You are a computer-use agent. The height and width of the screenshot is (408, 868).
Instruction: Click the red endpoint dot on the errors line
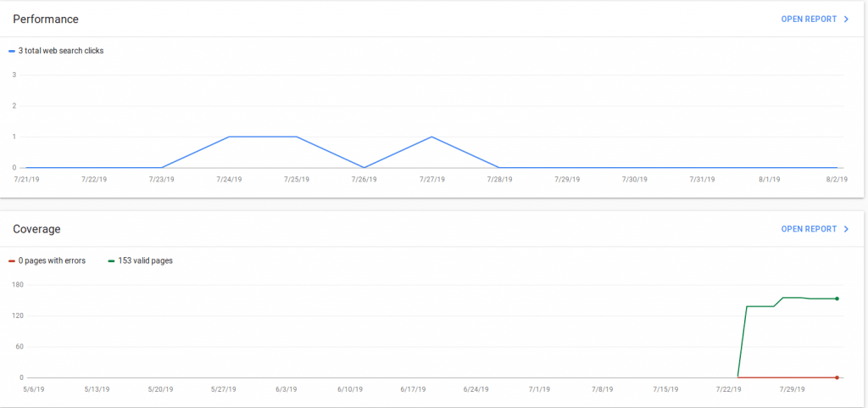tap(837, 377)
